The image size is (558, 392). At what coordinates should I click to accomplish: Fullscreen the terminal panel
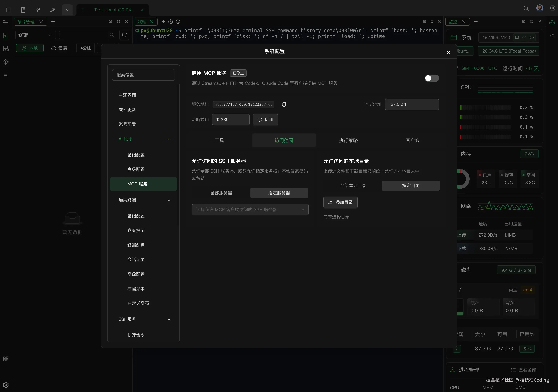(432, 21)
